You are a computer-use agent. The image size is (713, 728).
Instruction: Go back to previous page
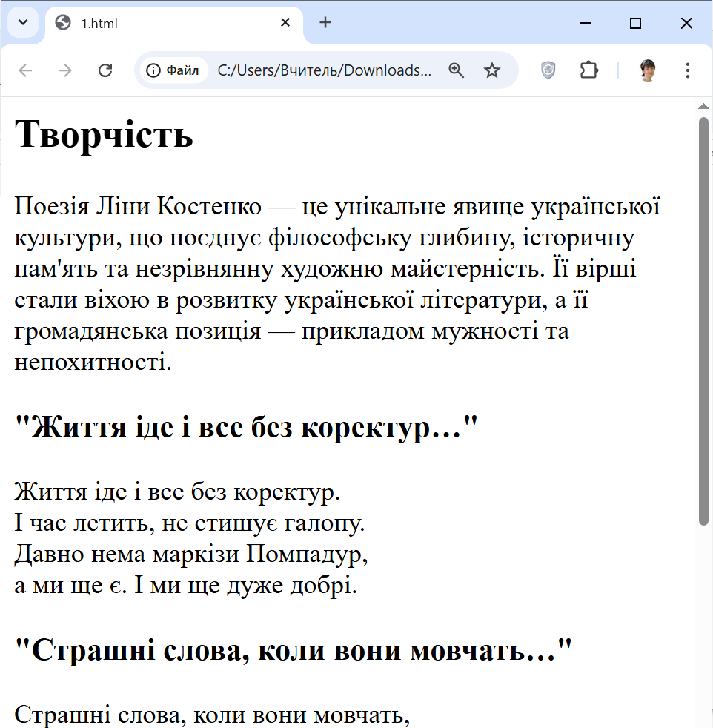click(x=26, y=70)
